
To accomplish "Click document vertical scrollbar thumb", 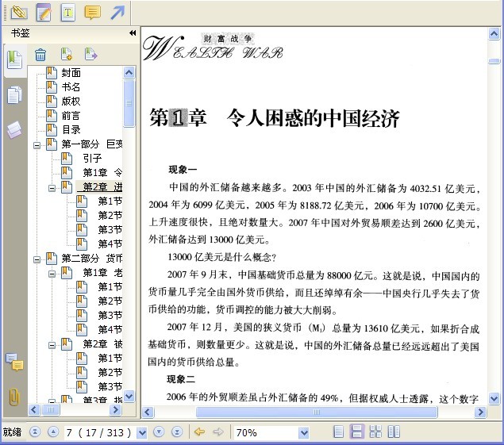I will pos(494,61).
